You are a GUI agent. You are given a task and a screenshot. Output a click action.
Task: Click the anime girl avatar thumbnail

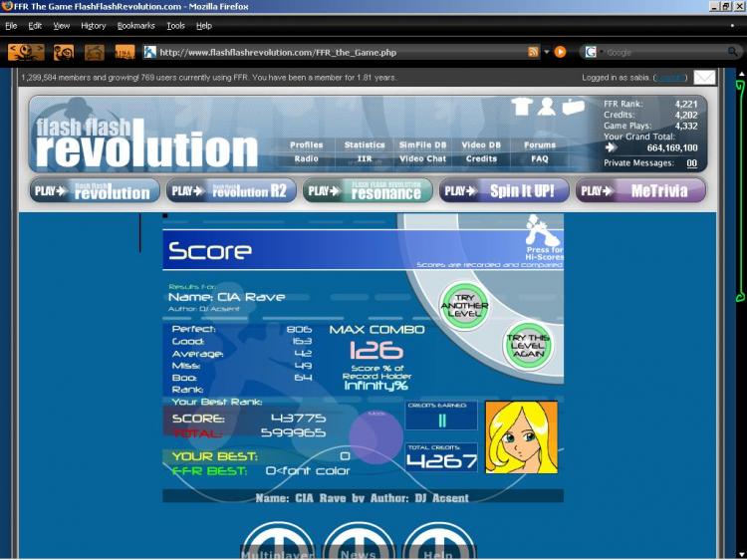[521, 436]
